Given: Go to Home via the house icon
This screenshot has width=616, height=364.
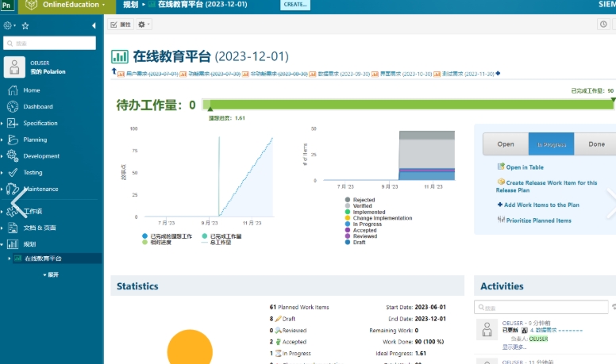Looking at the screenshot, I should point(13,90).
